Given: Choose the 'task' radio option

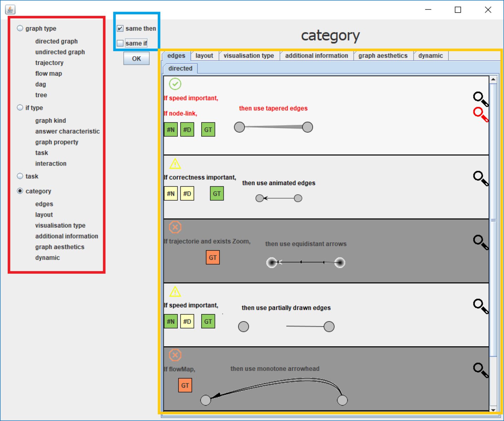Looking at the screenshot, I should click(20, 176).
